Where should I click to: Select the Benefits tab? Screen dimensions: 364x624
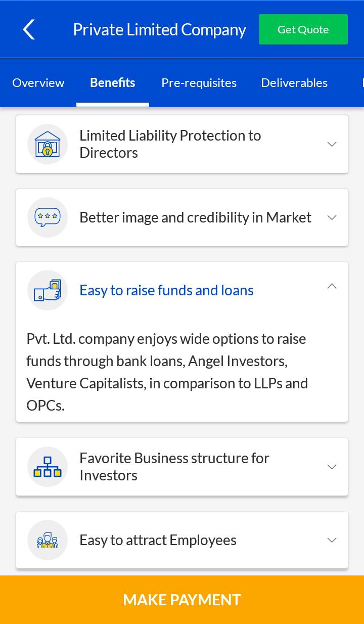coord(112,82)
